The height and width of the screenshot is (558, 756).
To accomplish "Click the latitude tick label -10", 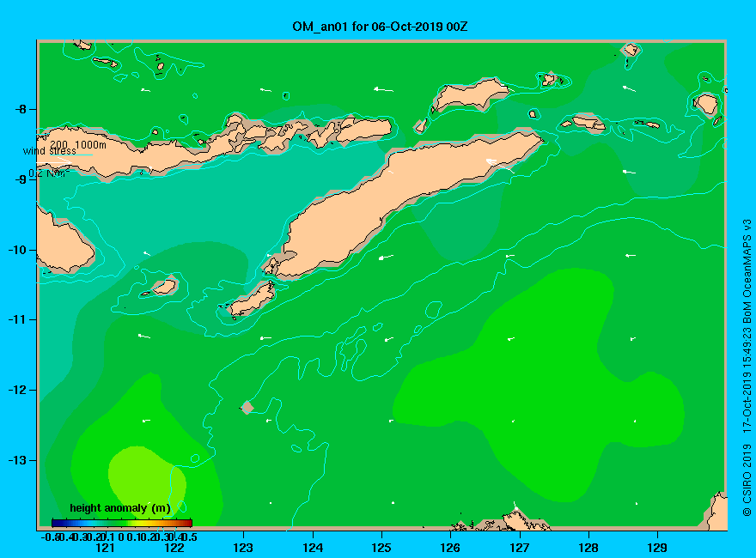I will pos(17,250).
